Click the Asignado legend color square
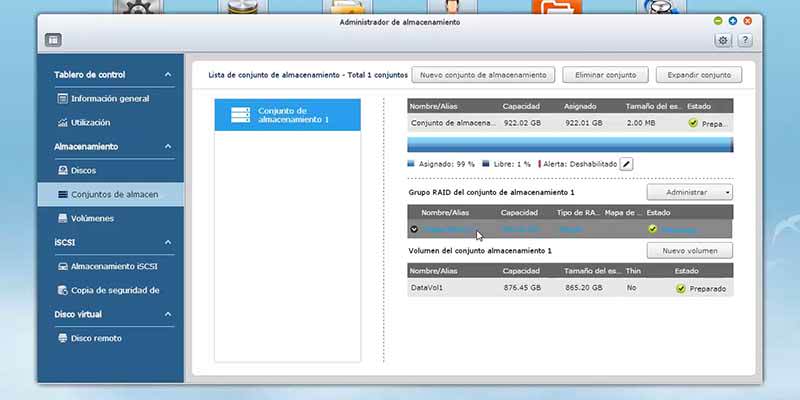Viewport: 800px width, 400px height. pos(411,164)
